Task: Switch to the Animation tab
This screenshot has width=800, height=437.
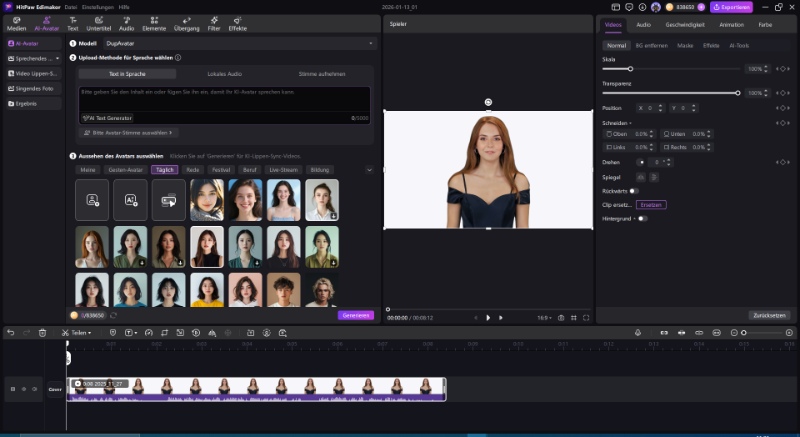Action: click(731, 24)
